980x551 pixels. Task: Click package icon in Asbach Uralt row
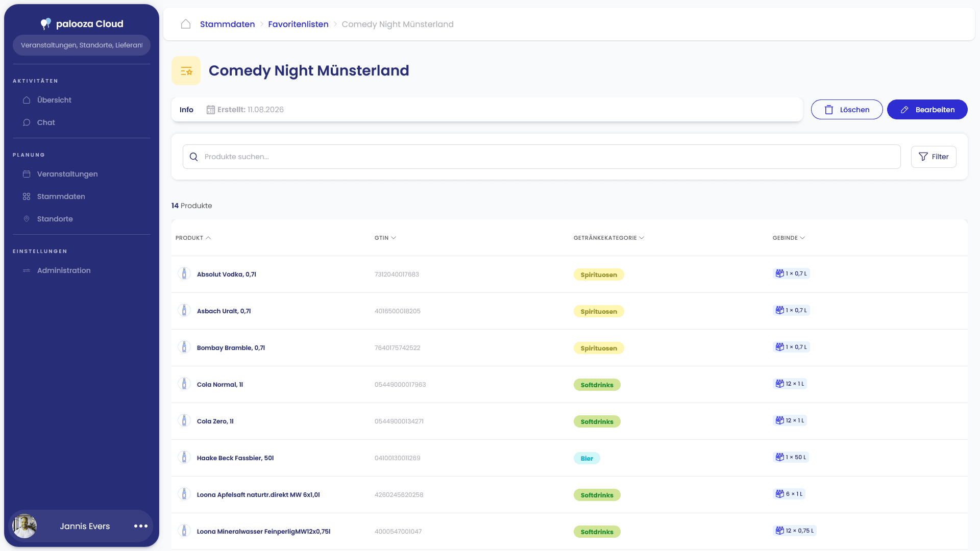(x=780, y=310)
